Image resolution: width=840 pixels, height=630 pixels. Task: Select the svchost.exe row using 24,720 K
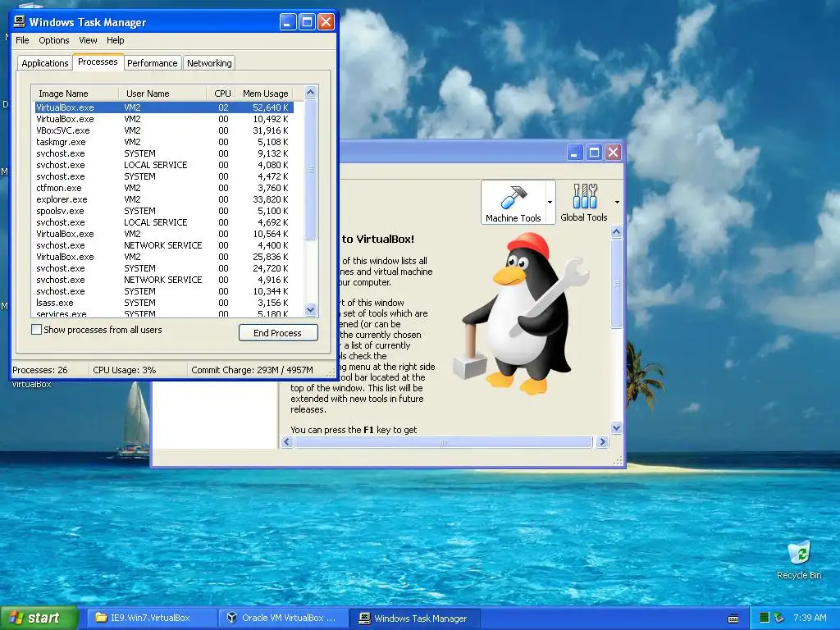pyautogui.click(x=164, y=268)
